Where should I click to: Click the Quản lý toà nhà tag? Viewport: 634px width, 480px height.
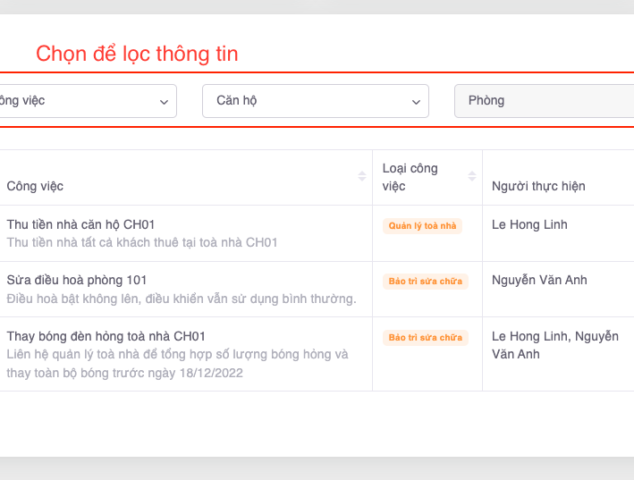click(x=422, y=226)
